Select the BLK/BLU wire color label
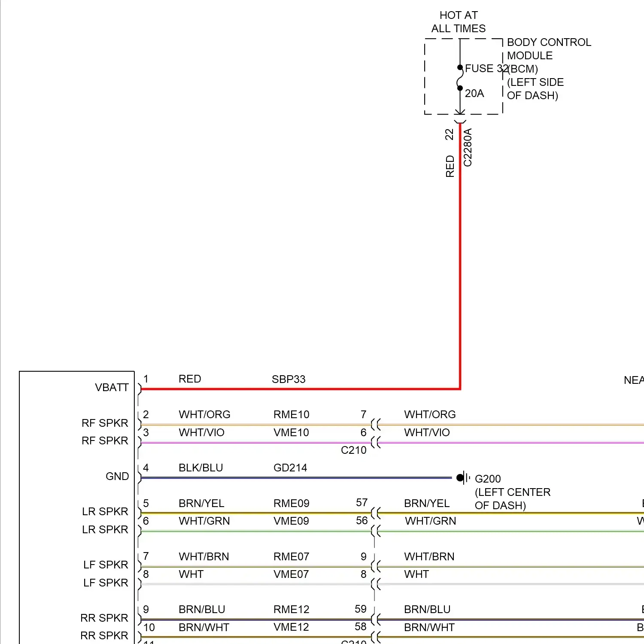 tap(201, 468)
